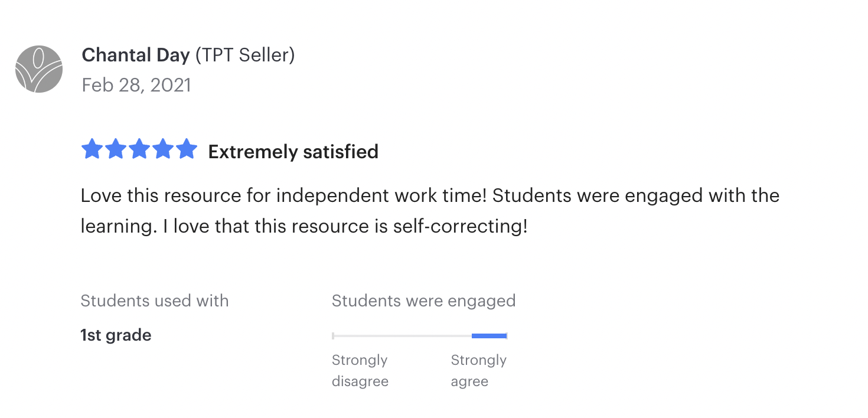Click the blue filled segment of engagement bar

(489, 336)
